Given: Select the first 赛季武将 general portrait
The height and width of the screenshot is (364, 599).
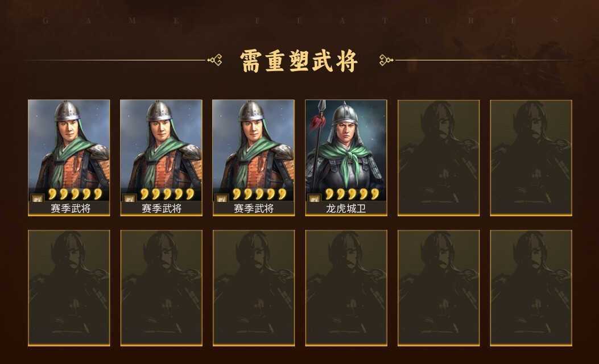Looking at the screenshot, I should point(69,151).
